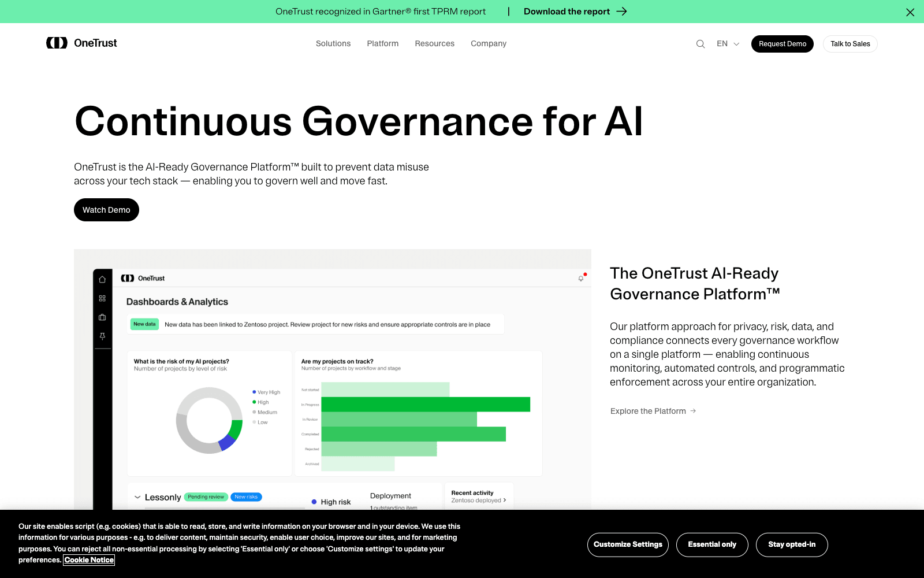The height and width of the screenshot is (578, 924).
Task: Click the Deployment label
Action: pyautogui.click(x=390, y=496)
